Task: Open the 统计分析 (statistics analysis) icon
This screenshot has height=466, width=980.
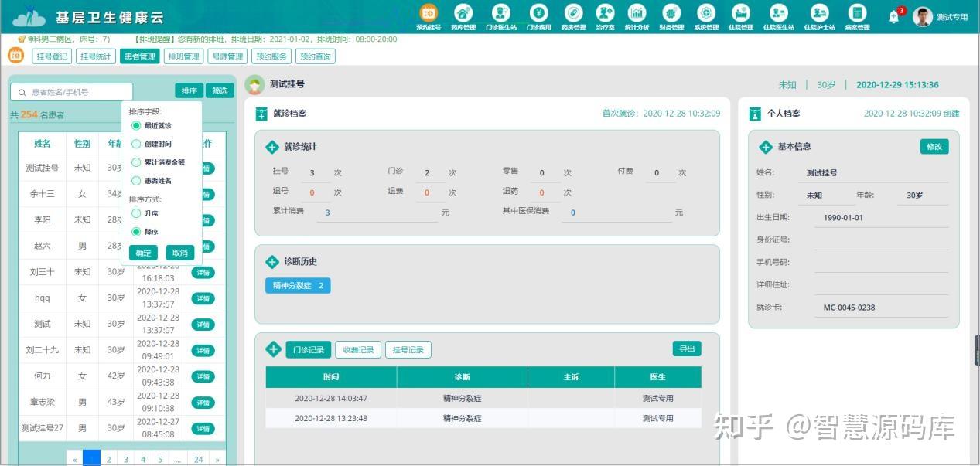Action: coord(638,14)
